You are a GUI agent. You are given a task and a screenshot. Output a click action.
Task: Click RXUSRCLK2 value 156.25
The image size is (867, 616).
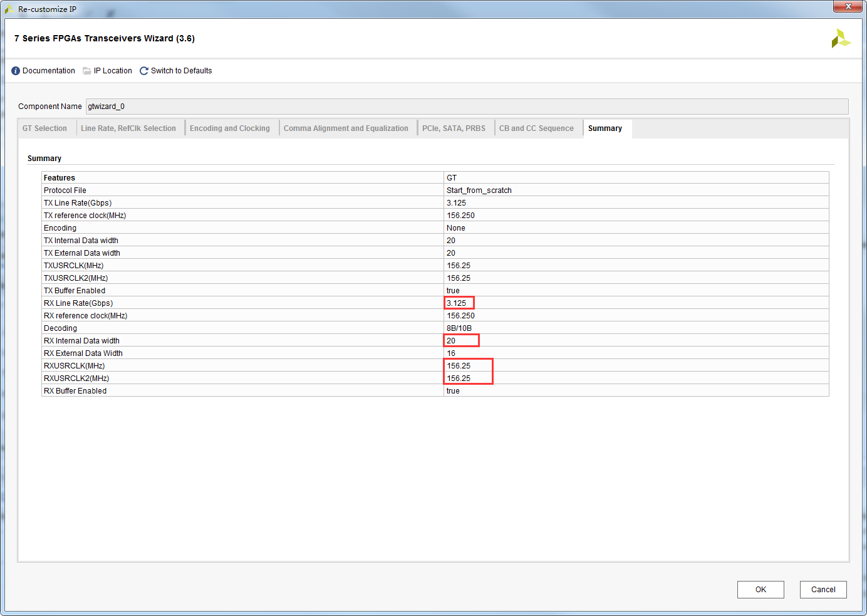459,378
